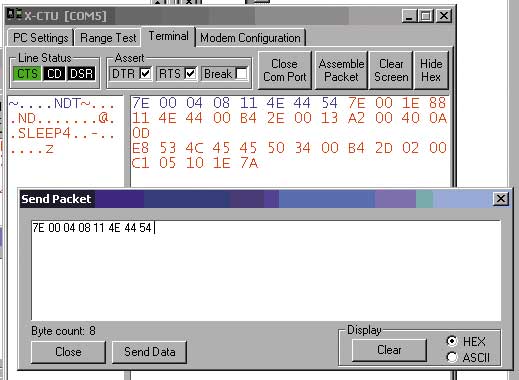Viewport: 519px width, 380px height.
Task: Click the hex line starting 7E 00 04 08
Action: 289,103
